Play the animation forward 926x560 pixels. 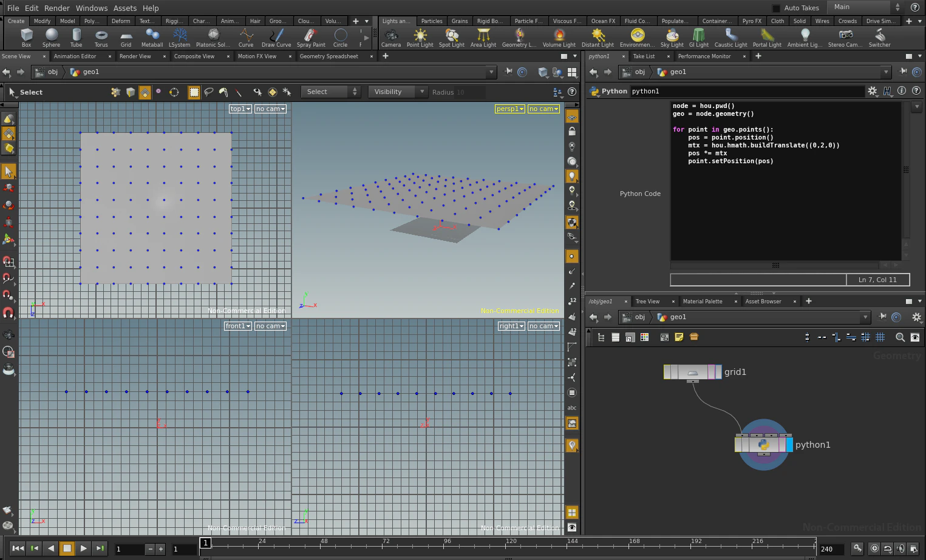[84, 548]
